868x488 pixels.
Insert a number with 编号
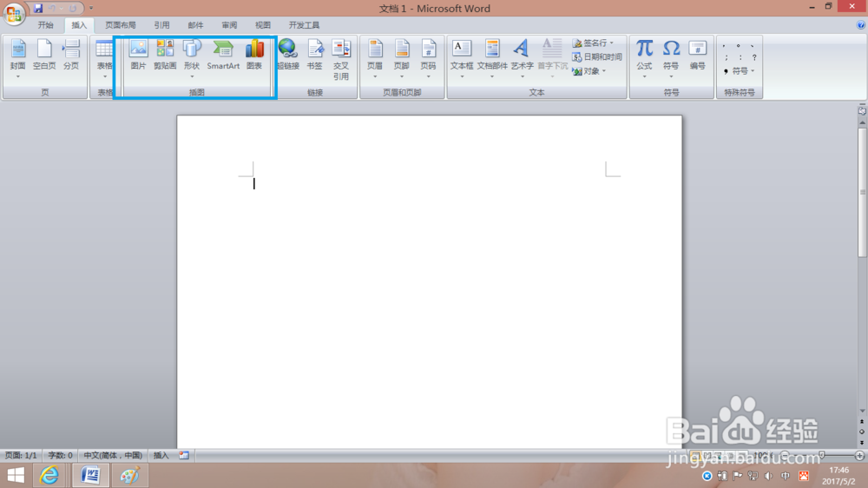click(x=698, y=56)
